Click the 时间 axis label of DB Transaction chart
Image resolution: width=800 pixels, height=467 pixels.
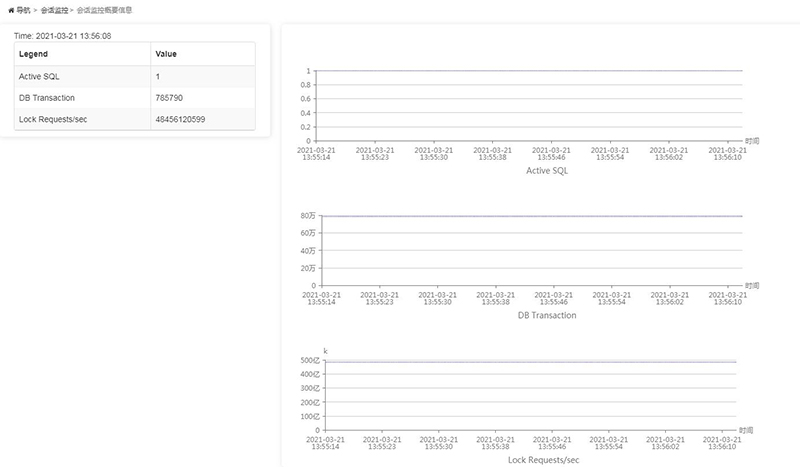tap(752, 286)
